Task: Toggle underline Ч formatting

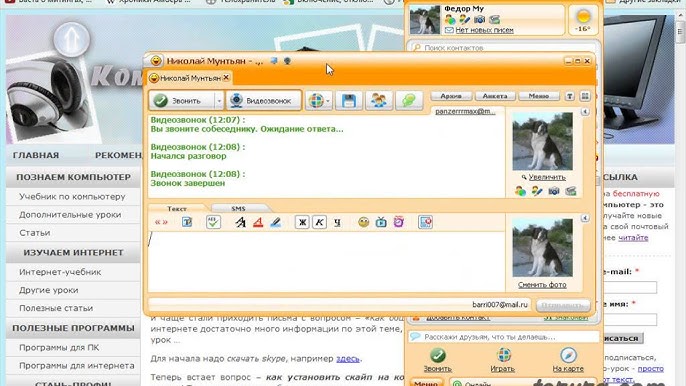Action: [337, 222]
